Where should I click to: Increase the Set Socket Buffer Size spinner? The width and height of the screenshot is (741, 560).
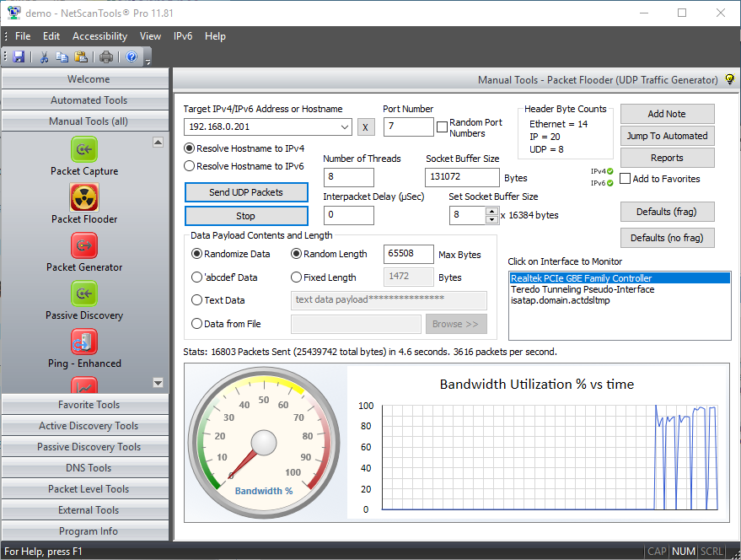click(x=492, y=211)
